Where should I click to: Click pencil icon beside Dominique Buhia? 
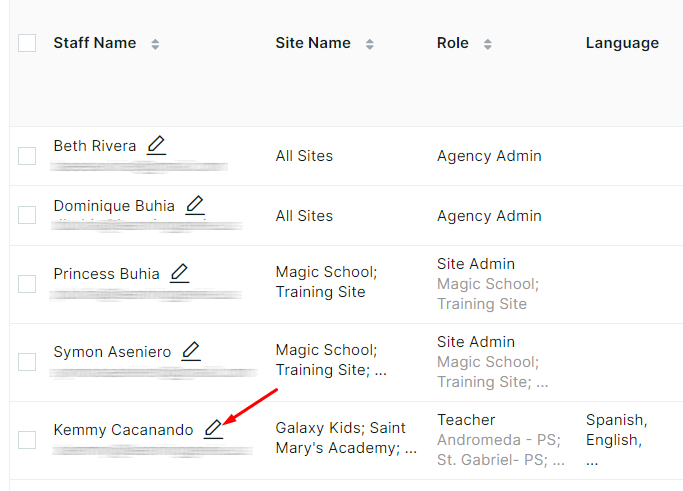pyautogui.click(x=195, y=205)
